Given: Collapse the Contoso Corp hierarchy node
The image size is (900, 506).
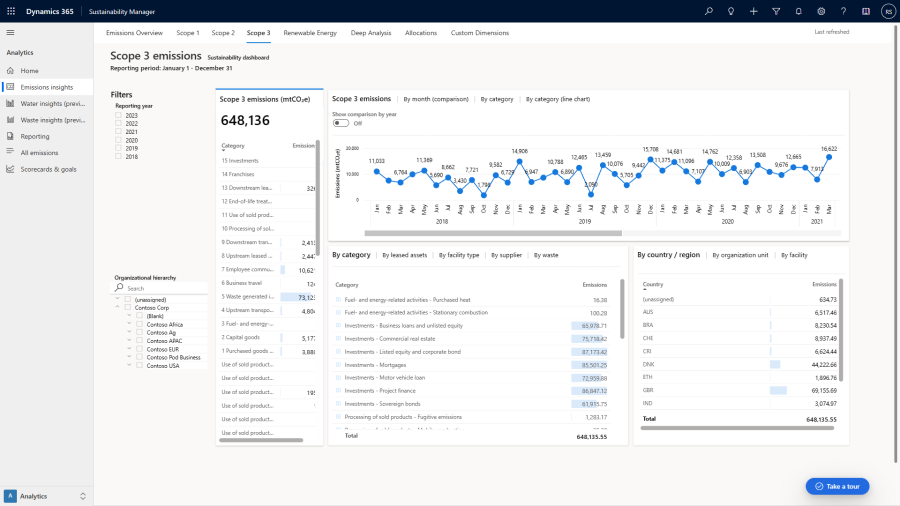Looking at the screenshot, I should (117, 308).
